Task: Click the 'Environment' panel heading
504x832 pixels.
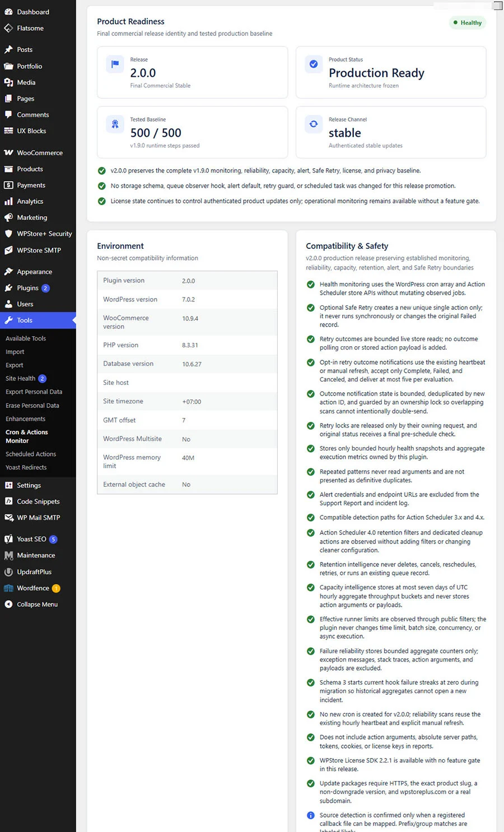Action: click(x=120, y=246)
